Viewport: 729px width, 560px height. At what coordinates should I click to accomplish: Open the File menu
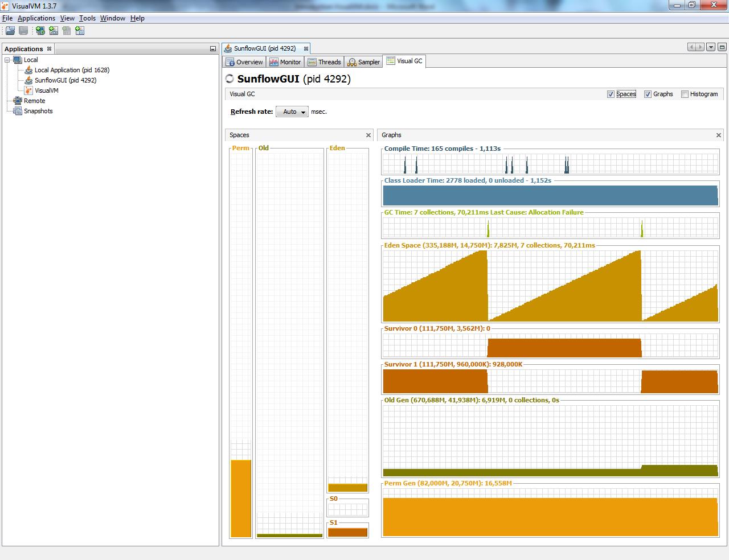[7, 18]
